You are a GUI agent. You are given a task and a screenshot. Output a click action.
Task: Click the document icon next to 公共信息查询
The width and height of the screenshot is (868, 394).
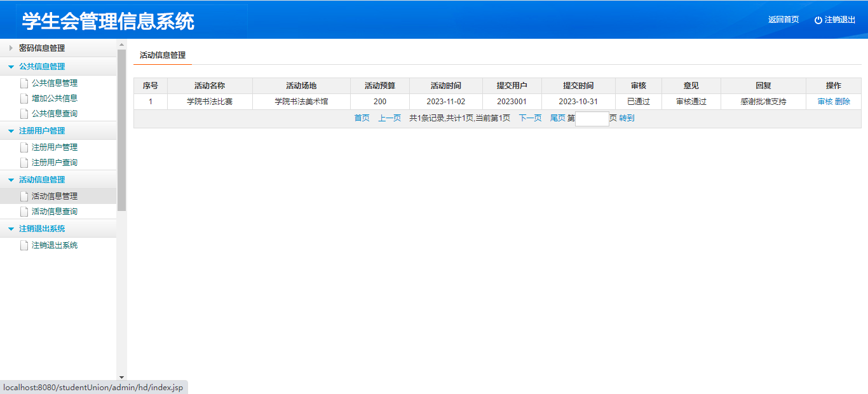tap(24, 114)
